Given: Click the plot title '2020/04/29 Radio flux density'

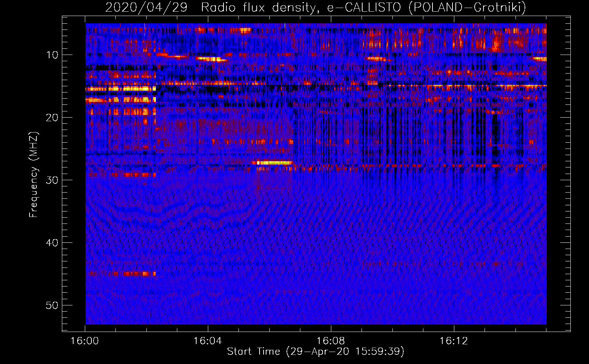Looking at the screenshot, I should [210, 7].
